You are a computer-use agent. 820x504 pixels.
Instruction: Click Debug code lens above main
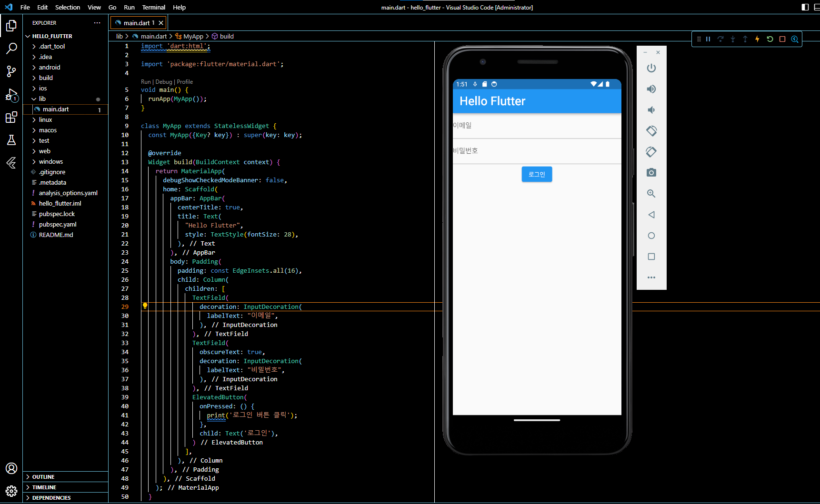pyautogui.click(x=164, y=82)
